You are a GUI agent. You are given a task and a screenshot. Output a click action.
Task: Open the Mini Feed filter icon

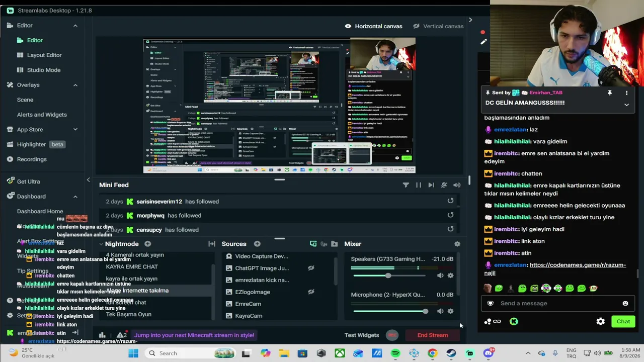[x=406, y=185]
